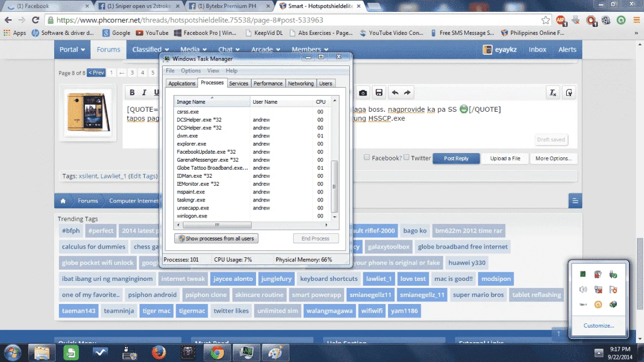Open the Alerts link
The width and height of the screenshot is (644, 362).
coord(567,49)
